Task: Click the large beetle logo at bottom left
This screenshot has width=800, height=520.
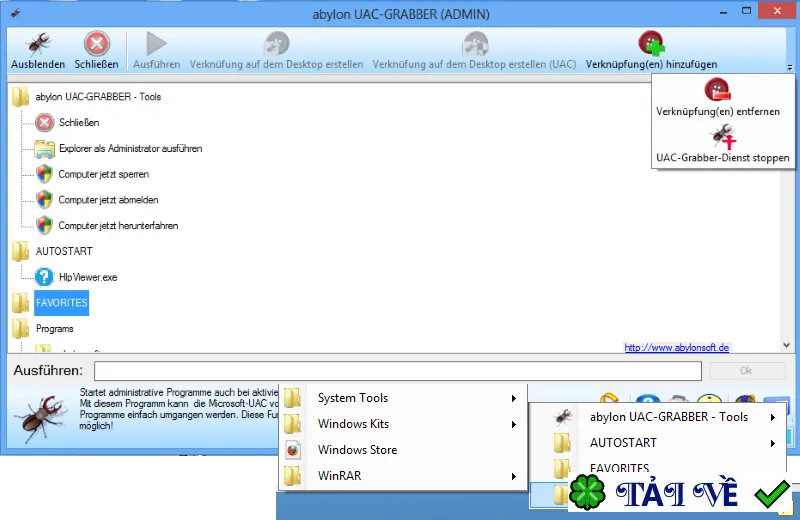Action: pyautogui.click(x=41, y=418)
